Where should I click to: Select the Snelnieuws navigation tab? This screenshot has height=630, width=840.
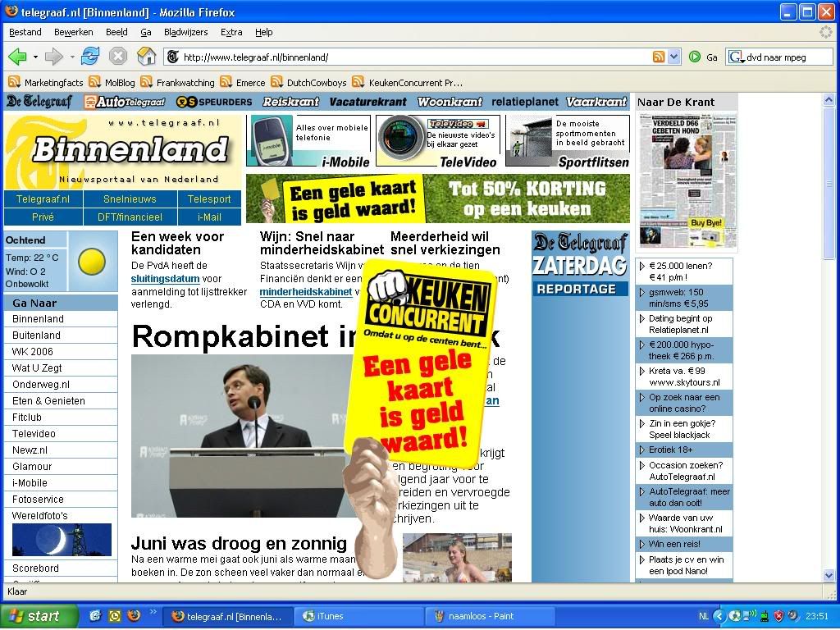point(130,199)
